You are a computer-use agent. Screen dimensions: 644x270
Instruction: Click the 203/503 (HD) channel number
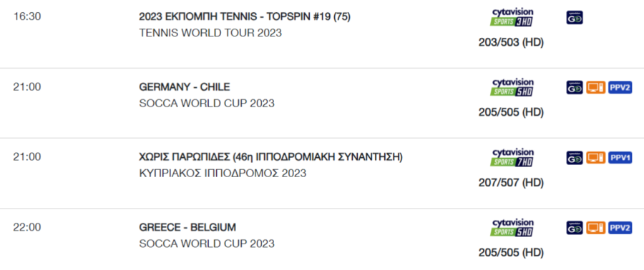(511, 42)
